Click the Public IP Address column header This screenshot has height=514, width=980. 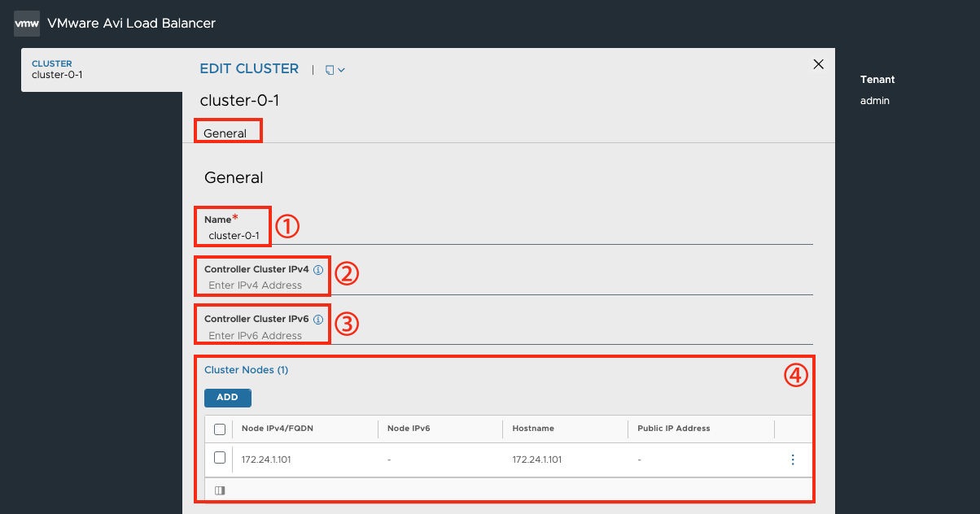point(674,429)
